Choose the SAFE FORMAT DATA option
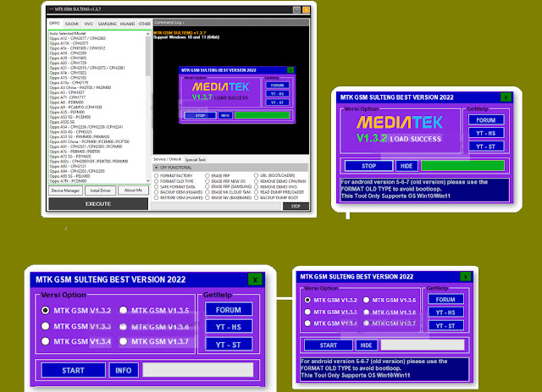Screen dimensions: 542x392 point(174,187)
